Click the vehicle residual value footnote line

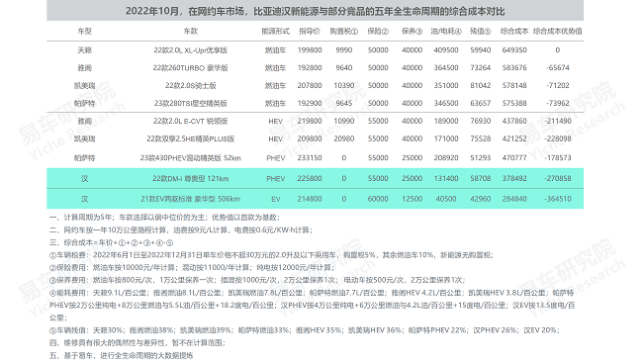(305, 330)
